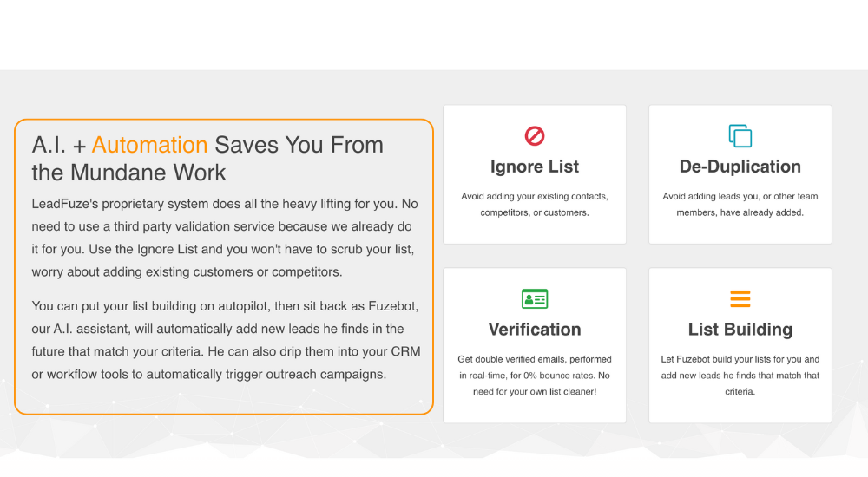Image resolution: width=868 pixels, height=477 pixels.
Task: Click the blue De-Duplication copy icon
Action: 740,135
